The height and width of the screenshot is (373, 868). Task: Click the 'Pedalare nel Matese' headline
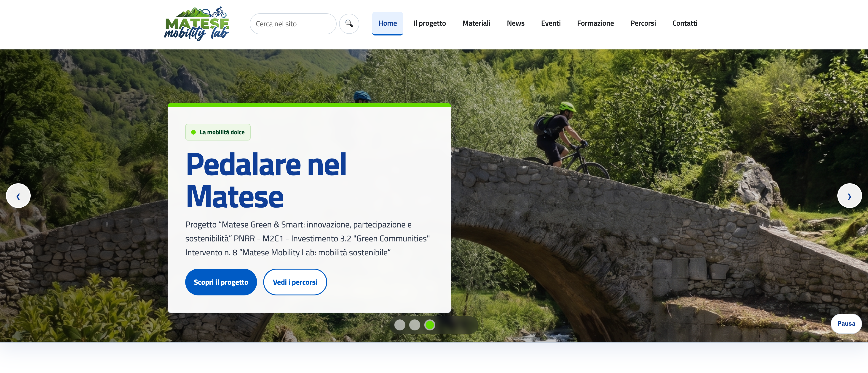pos(266,180)
